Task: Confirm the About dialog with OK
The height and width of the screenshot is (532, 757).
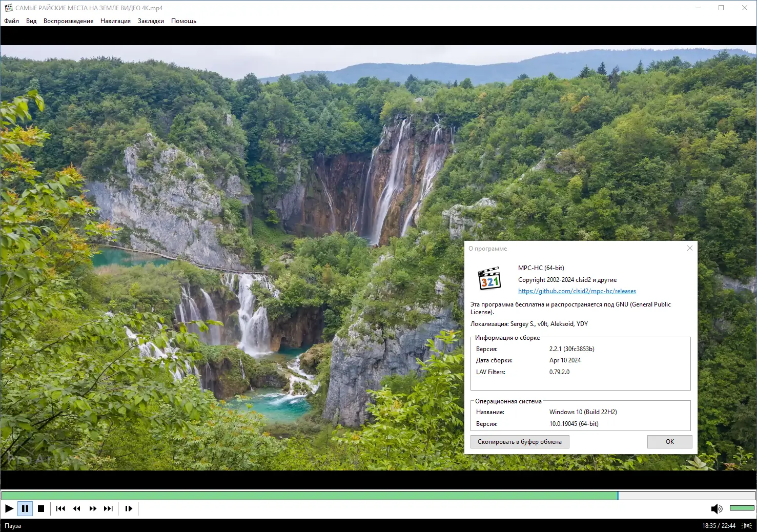Action: pos(670,442)
